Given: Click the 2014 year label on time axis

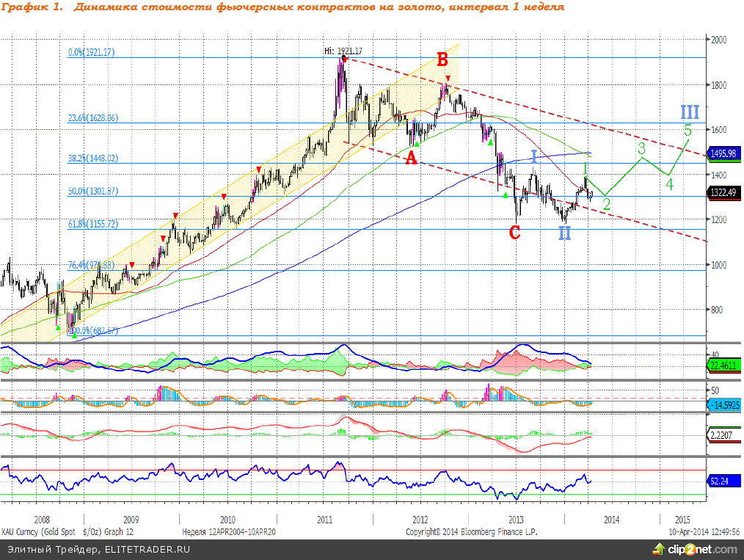Looking at the screenshot, I should pos(611,519).
